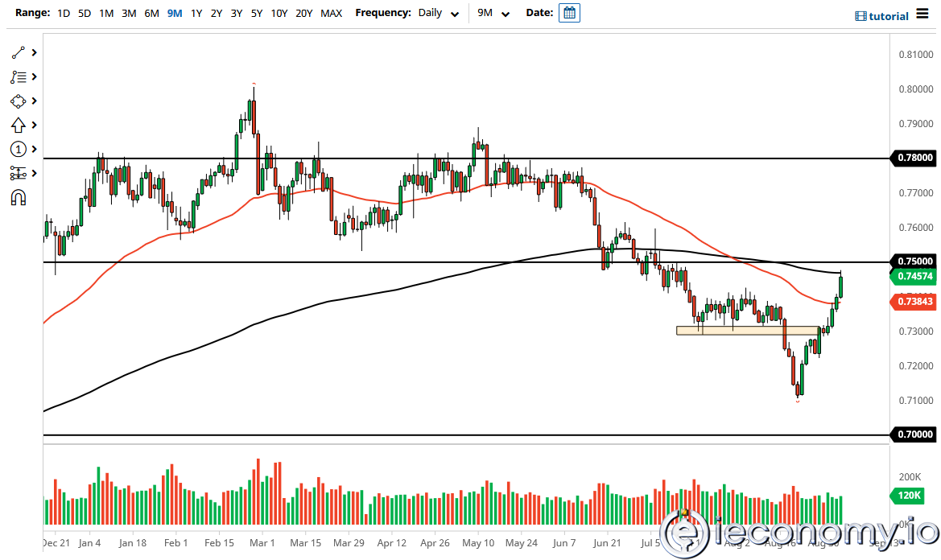This screenshot has height=560, width=941.
Task: Select the polygon shape drawing tool
Action: pyautogui.click(x=18, y=101)
